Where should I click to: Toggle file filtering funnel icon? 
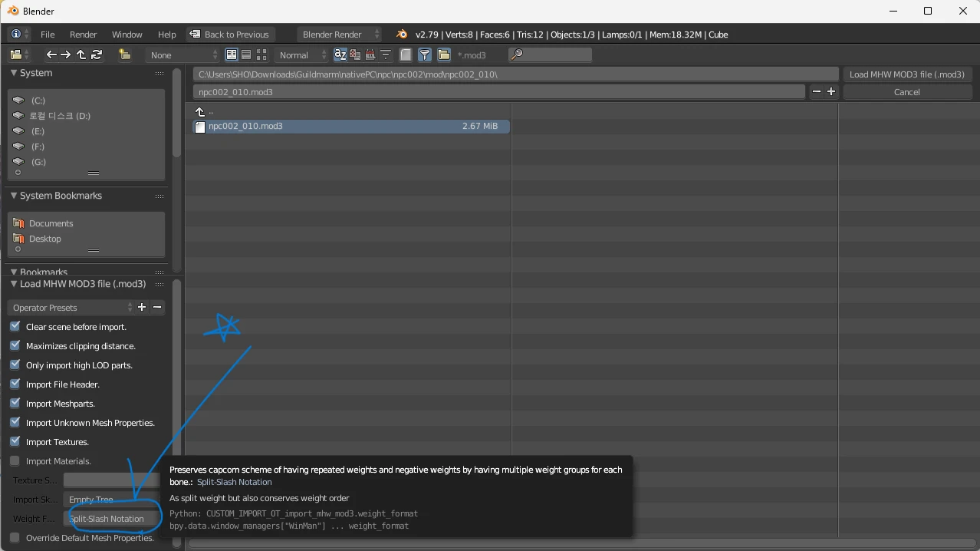point(424,54)
